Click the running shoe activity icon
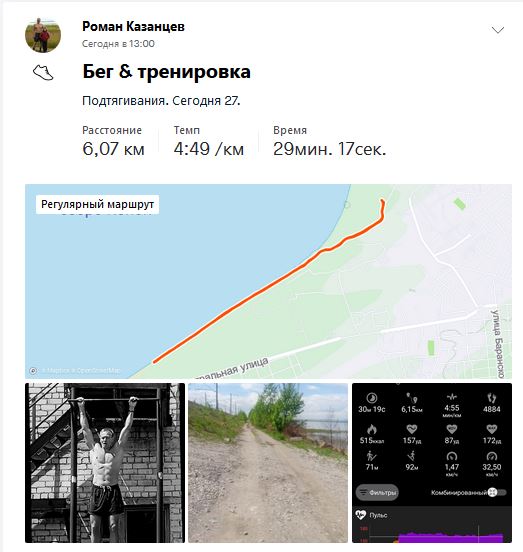 [43, 73]
